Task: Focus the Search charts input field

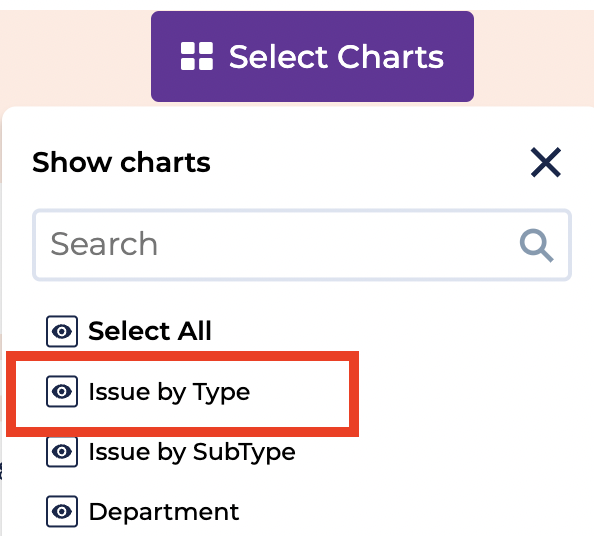Action: point(302,245)
